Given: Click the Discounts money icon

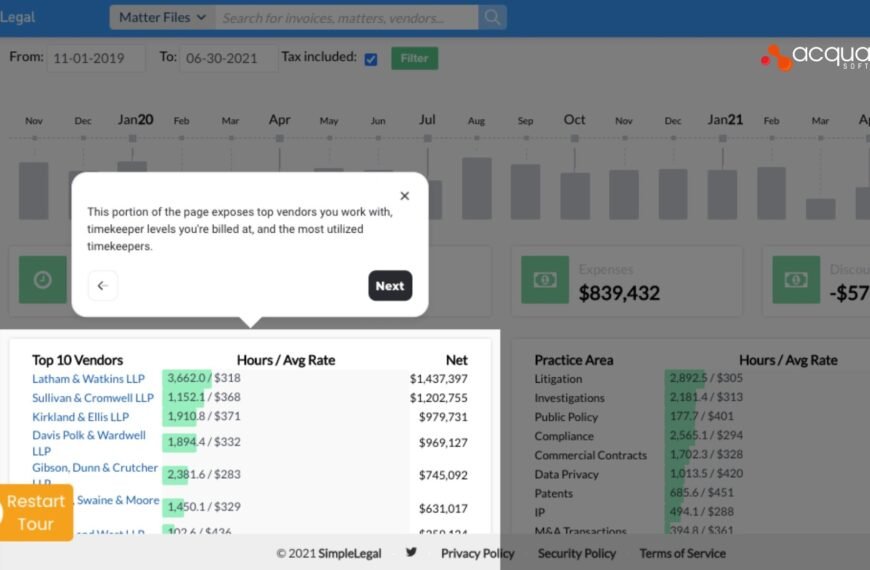Looking at the screenshot, I should 796,280.
